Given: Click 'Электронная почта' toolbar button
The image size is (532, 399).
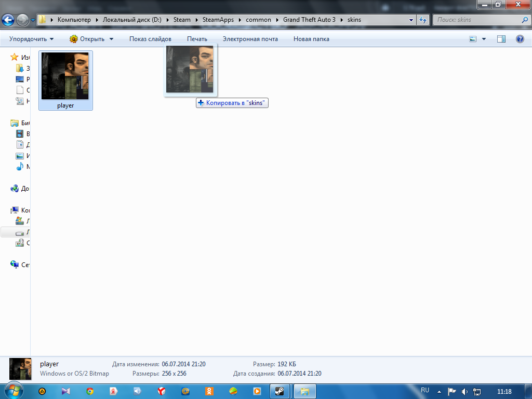Looking at the screenshot, I should (x=250, y=39).
